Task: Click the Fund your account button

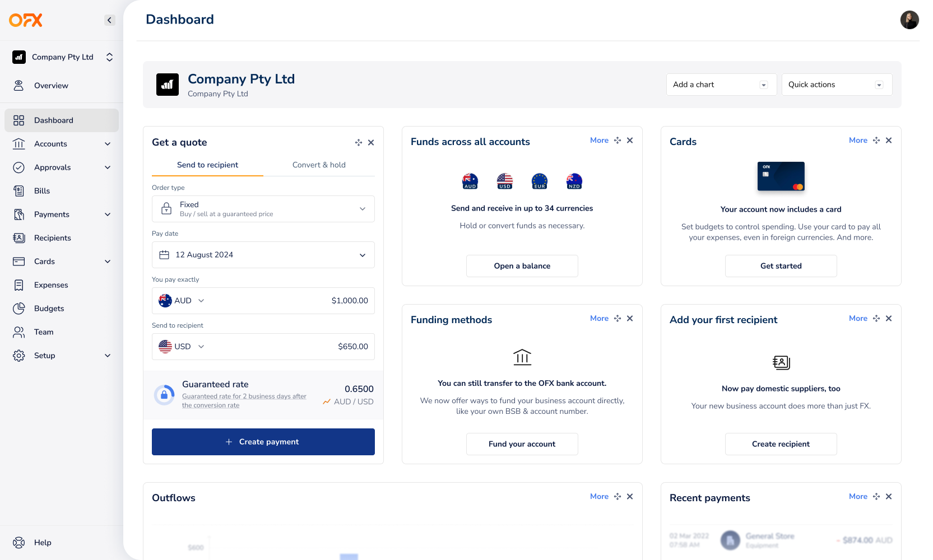Action: (x=522, y=444)
